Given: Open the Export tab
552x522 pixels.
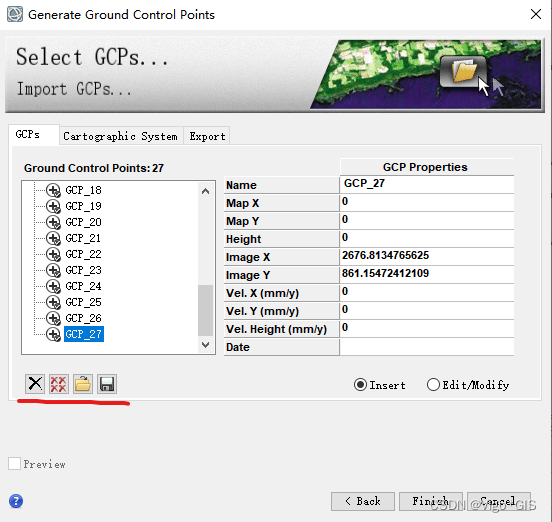Looking at the screenshot, I should (x=207, y=136).
